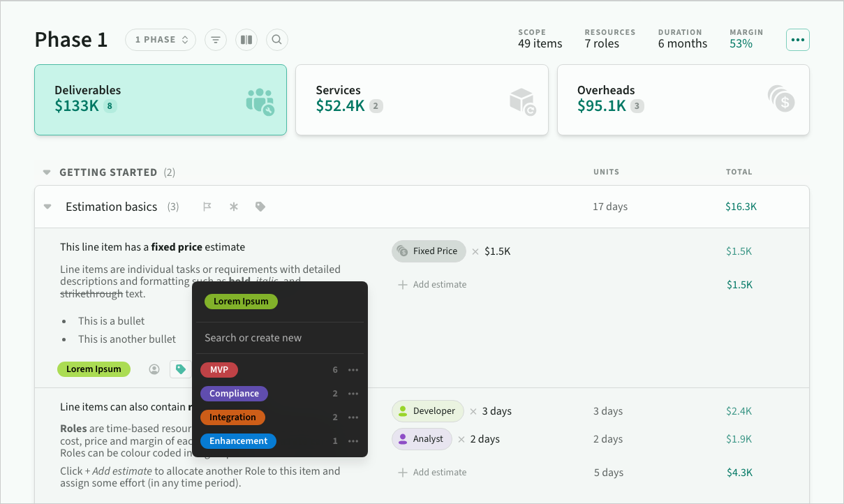Click the filter icon next to phase selector
This screenshot has width=844, height=504.
point(216,40)
